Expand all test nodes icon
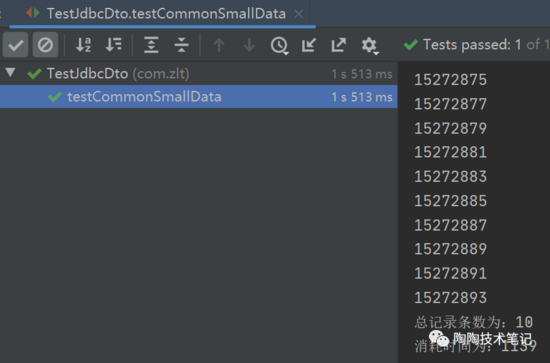The width and height of the screenshot is (550, 363). point(151,45)
